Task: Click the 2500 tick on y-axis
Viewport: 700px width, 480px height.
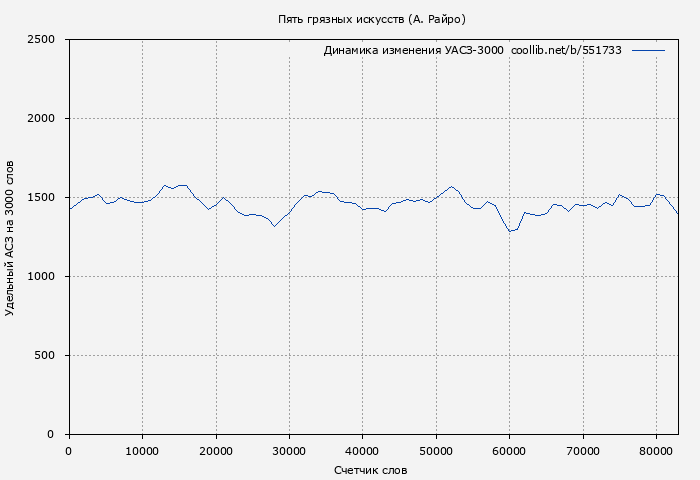Action: (47, 40)
